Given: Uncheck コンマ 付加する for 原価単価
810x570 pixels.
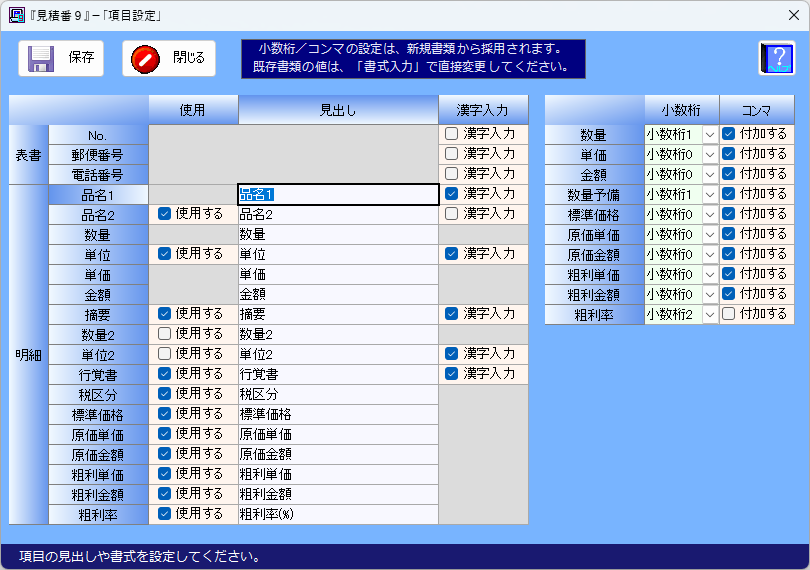Looking at the screenshot, I should point(728,233).
